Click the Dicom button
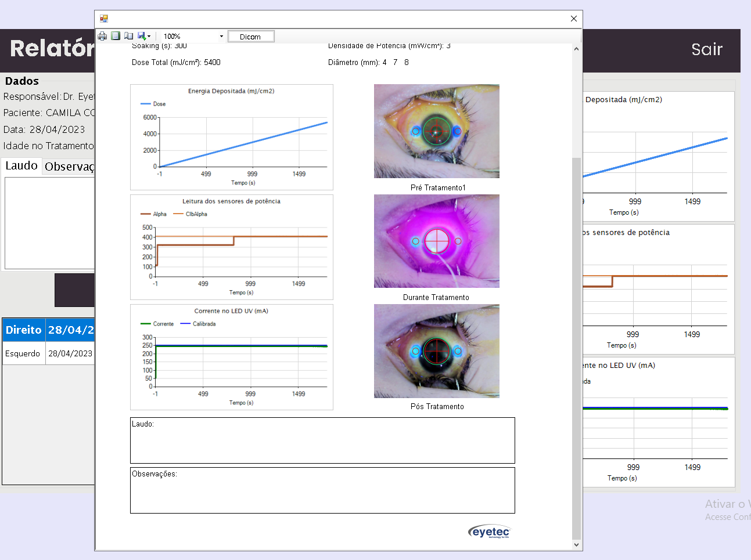 coord(250,37)
